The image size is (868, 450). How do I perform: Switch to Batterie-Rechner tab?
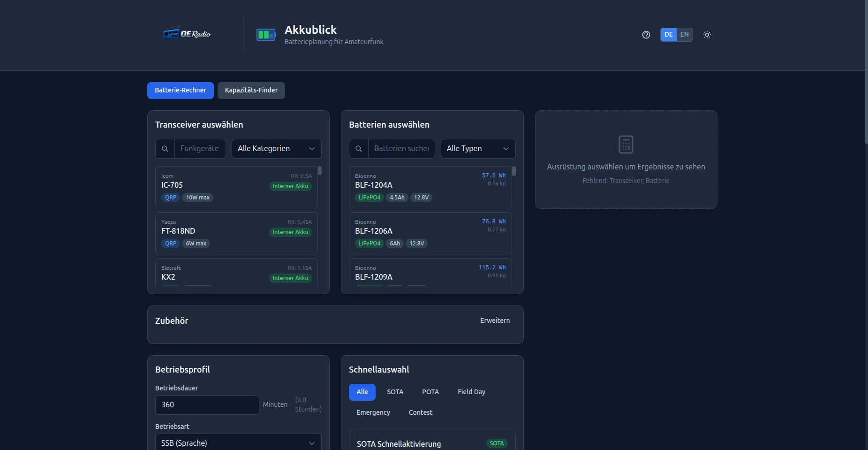click(x=180, y=91)
